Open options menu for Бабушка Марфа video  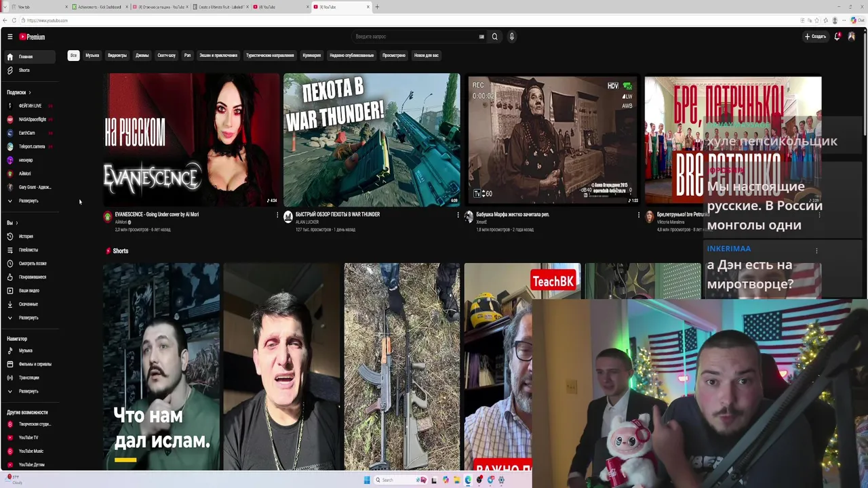coord(638,215)
